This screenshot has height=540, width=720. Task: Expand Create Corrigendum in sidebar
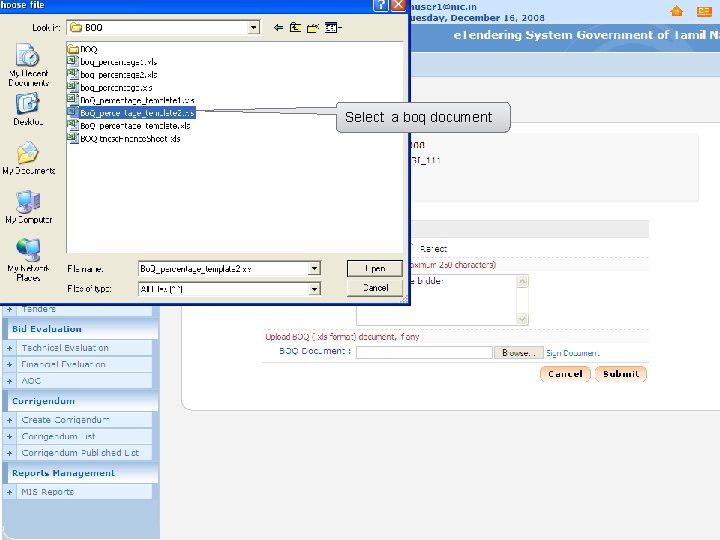[10, 420]
